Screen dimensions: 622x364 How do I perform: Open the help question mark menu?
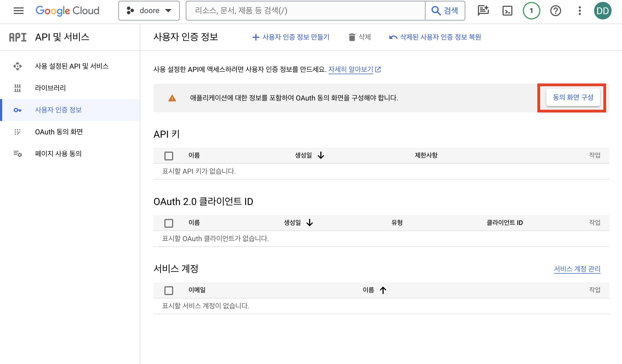555,11
